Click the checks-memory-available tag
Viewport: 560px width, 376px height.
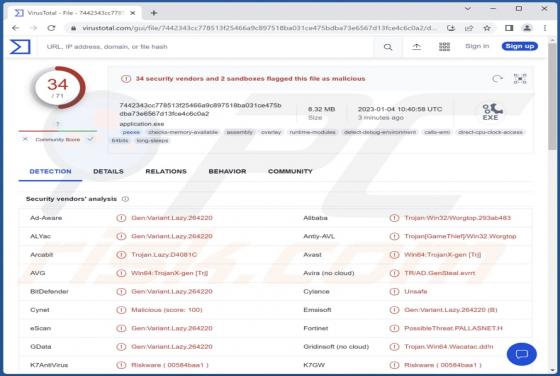click(183, 132)
